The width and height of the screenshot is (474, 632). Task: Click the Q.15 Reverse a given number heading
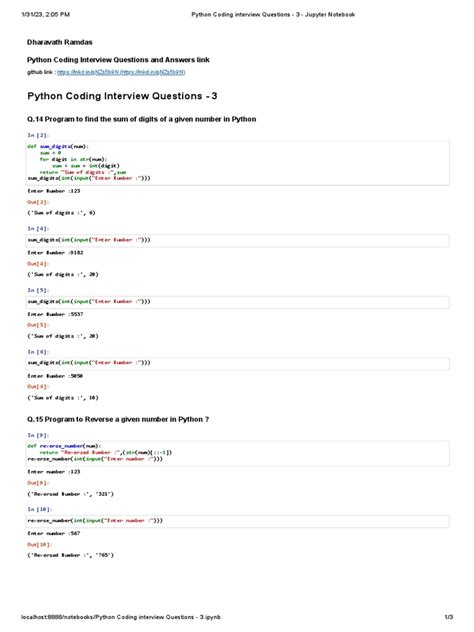point(118,419)
